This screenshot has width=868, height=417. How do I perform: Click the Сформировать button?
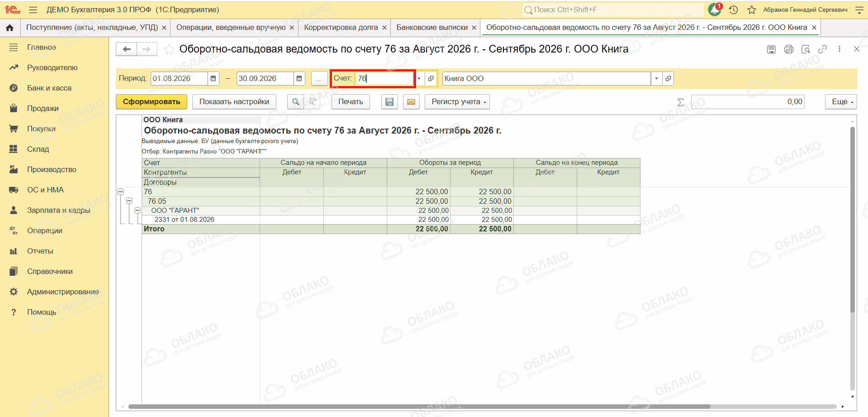[x=152, y=102]
